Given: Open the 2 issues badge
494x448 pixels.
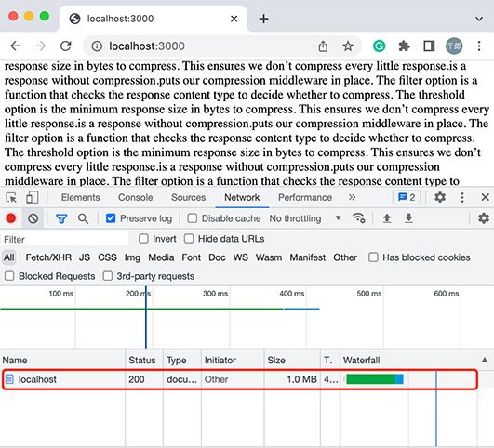Looking at the screenshot, I should click(407, 197).
